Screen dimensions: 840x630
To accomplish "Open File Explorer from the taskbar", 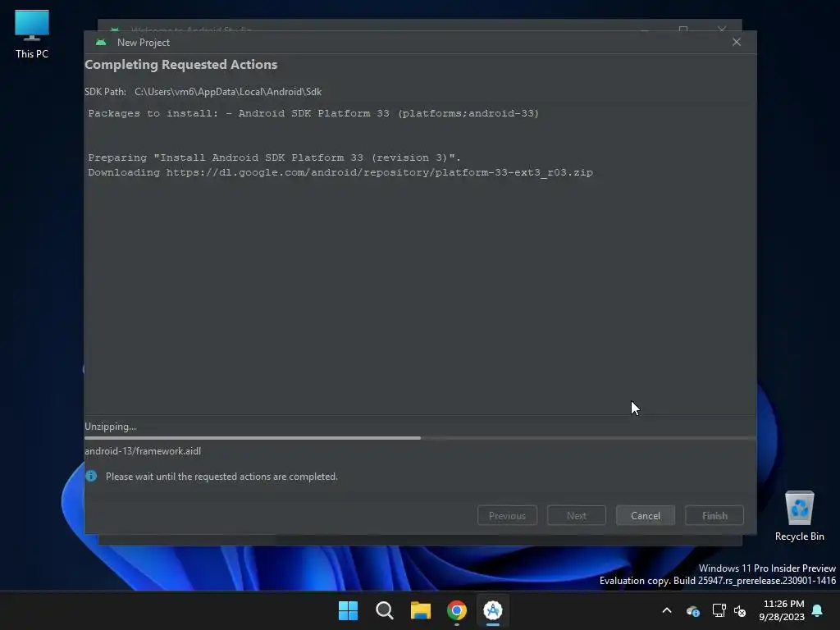I will point(421,610).
